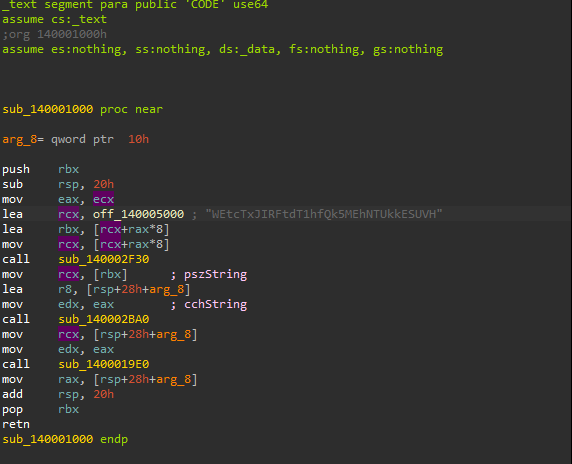
Task: Click the highlighted 'ecx' operand
Action: (x=104, y=199)
